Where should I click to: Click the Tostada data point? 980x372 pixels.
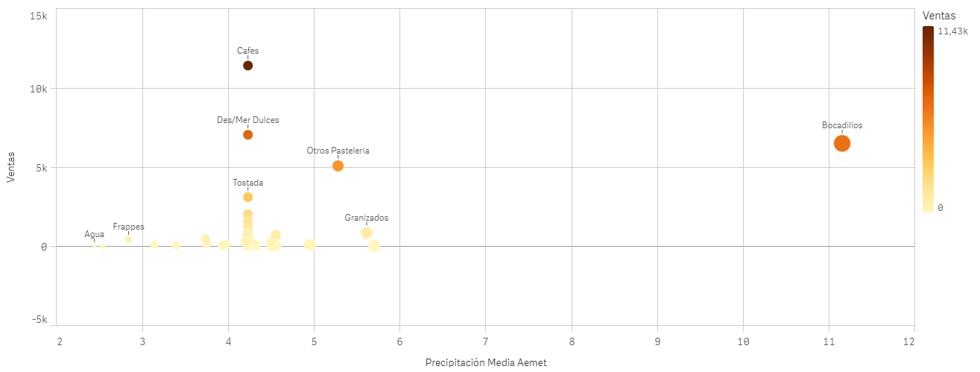(247, 198)
